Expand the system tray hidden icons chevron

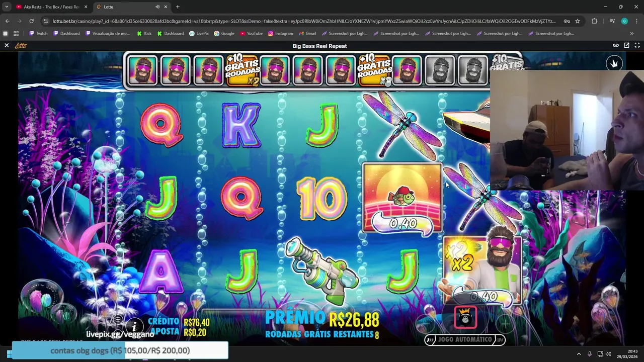(x=579, y=354)
